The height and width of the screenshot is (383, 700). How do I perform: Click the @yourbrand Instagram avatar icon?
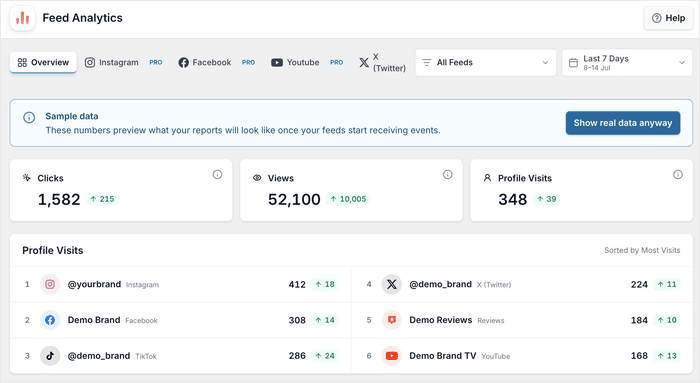[x=50, y=284]
